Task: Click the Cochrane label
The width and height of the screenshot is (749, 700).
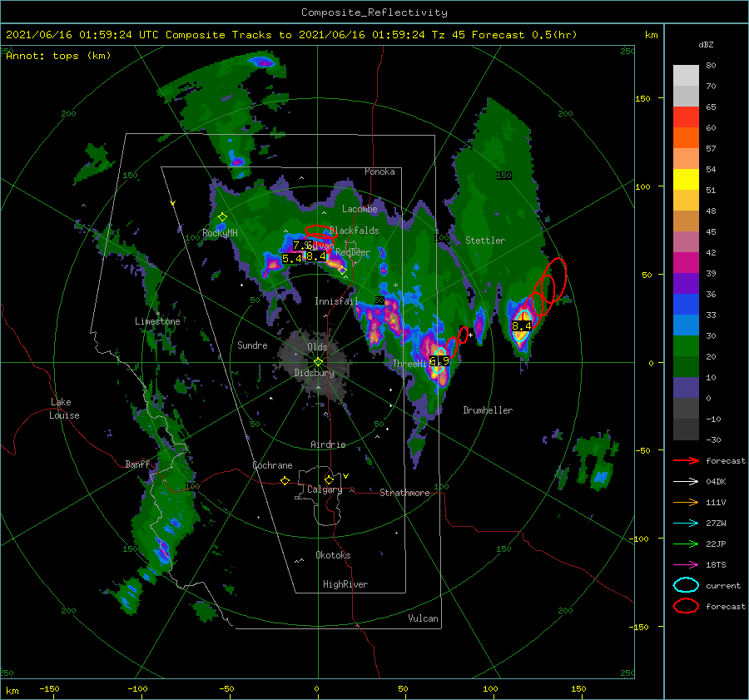Action: (x=272, y=465)
